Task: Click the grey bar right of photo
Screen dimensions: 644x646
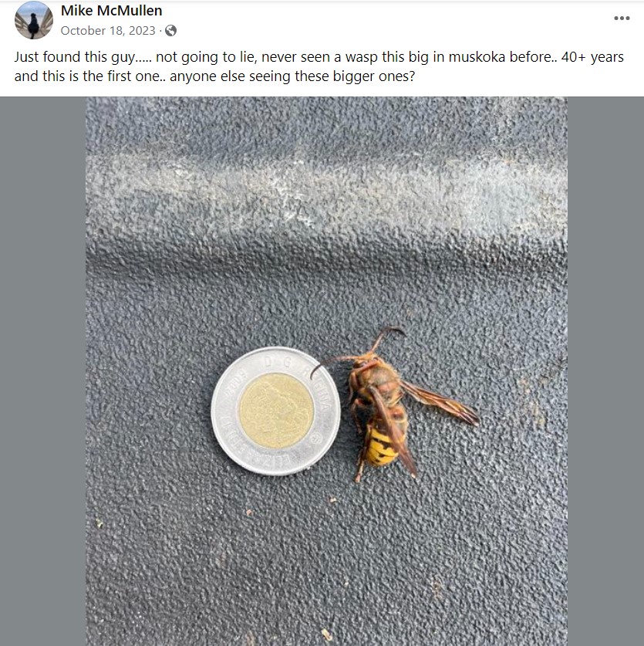Action: coord(605,370)
